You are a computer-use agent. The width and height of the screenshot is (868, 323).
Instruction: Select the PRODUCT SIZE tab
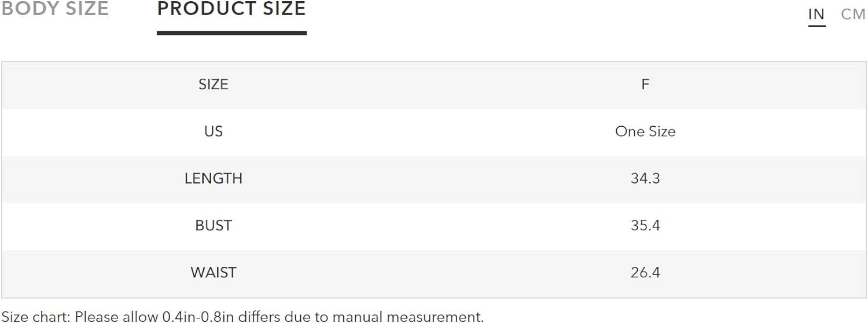click(x=231, y=9)
